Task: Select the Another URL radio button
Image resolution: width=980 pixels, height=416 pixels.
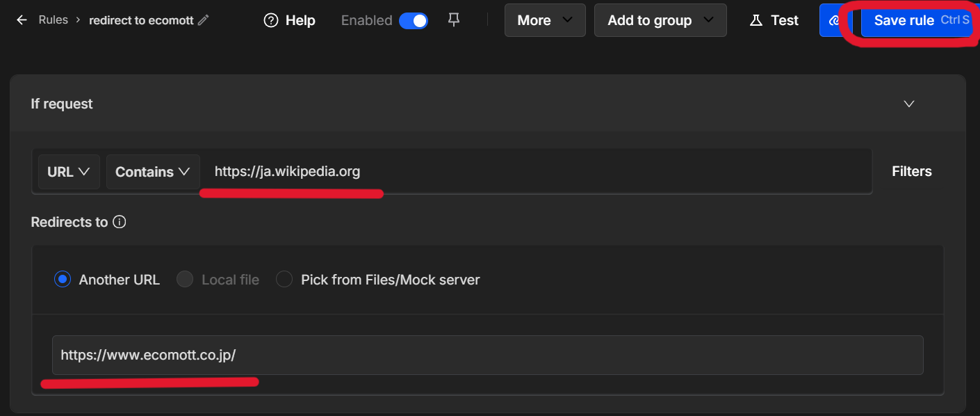Action: (63, 280)
